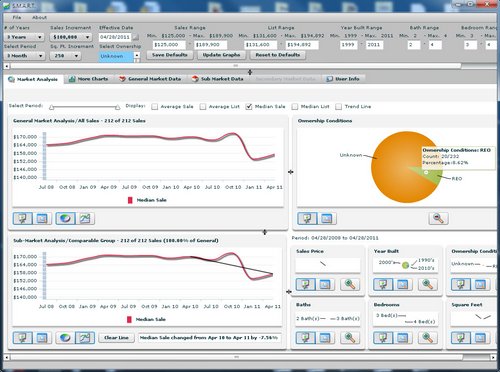Image resolution: width=500 pixels, height=372 pixels.
Task: Toggle pie chart view in General Market panel
Action: pos(65,218)
